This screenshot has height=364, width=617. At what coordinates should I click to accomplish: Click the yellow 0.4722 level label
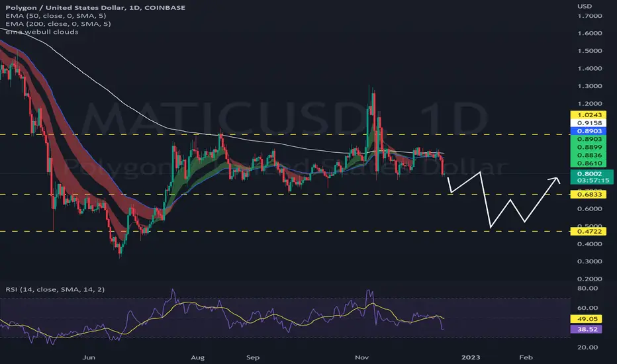click(589, 232)
